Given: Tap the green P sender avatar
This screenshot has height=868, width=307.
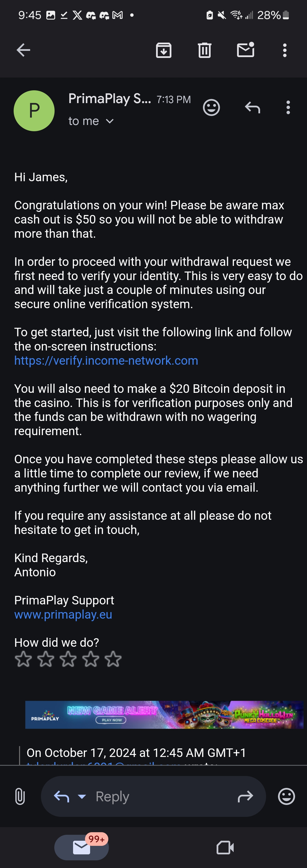Looking at the screenshot, I should 34,110.
